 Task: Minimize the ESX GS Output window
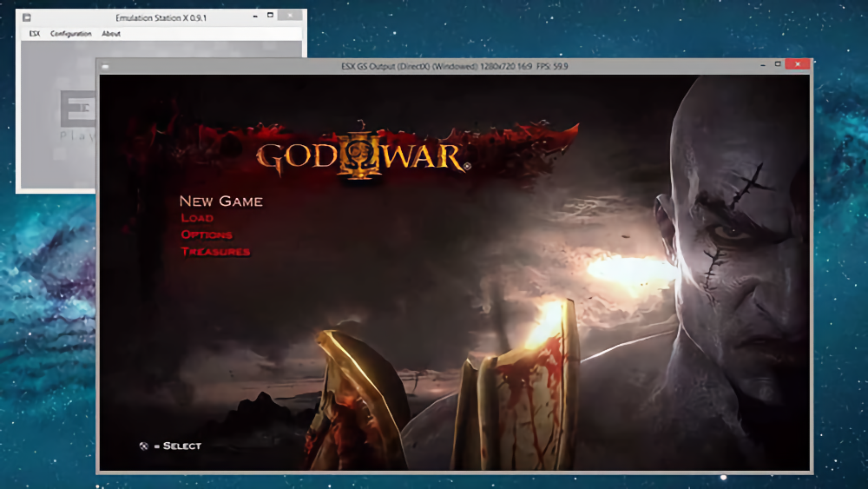click(763, 65)
